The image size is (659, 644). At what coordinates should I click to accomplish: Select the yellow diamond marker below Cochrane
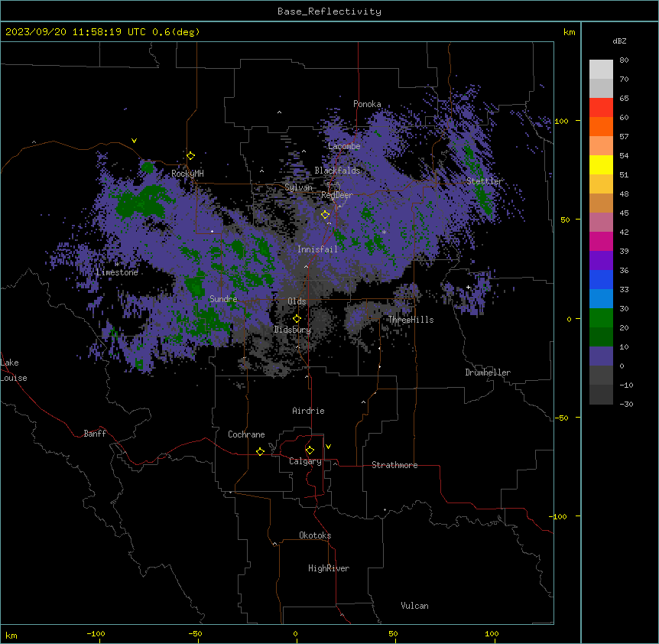click(260, 451)
